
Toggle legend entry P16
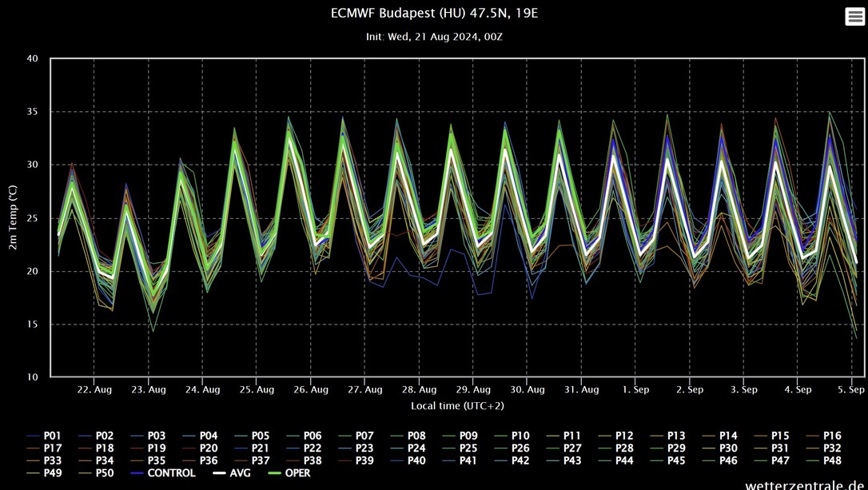click(x=831, y=436)
